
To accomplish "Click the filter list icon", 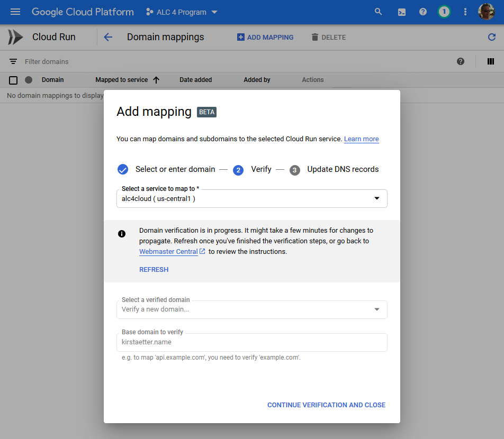I will pos(13,61).
